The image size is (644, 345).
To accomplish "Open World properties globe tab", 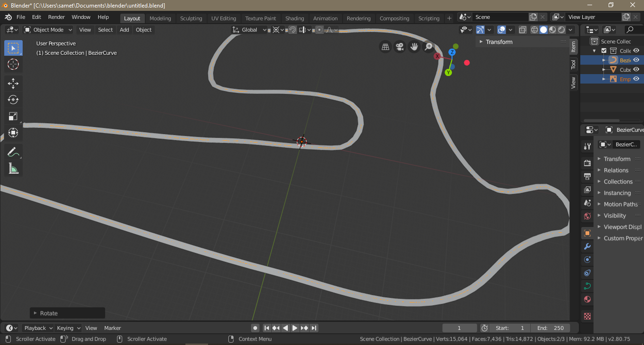I will 587,216.
